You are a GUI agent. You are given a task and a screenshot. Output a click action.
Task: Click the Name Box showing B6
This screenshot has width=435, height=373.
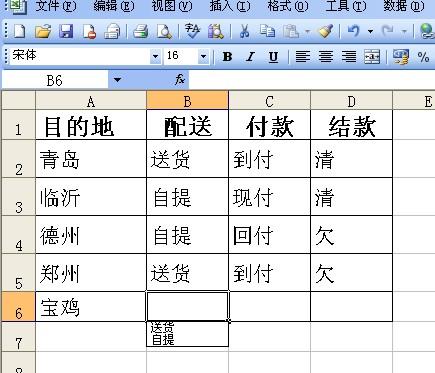pyautogui.click(x=55, y=80)
